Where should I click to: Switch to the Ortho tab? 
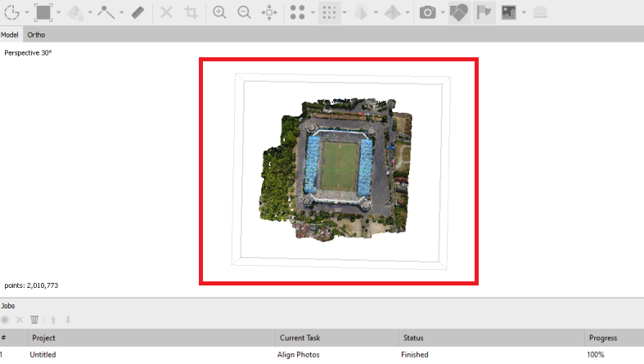coord(36,35)
